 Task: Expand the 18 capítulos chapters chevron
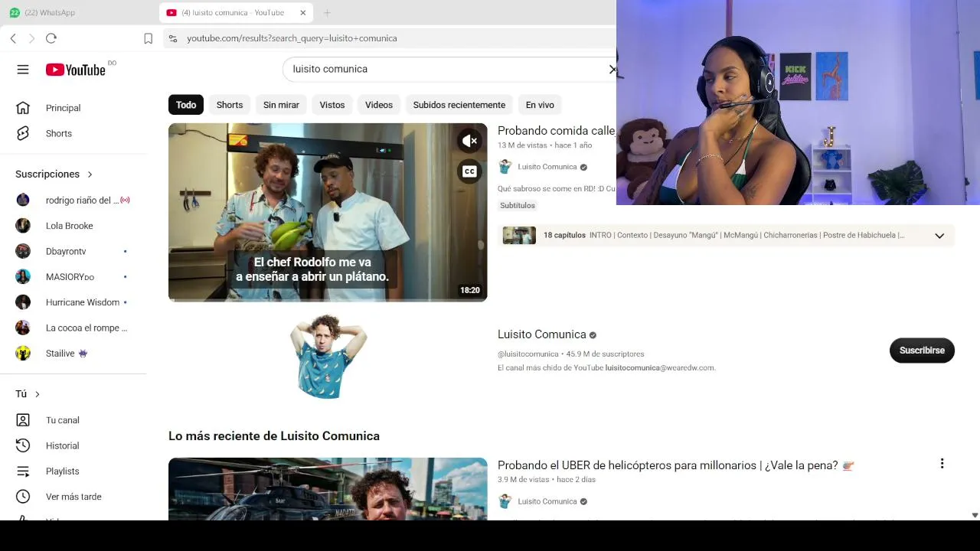939,236
